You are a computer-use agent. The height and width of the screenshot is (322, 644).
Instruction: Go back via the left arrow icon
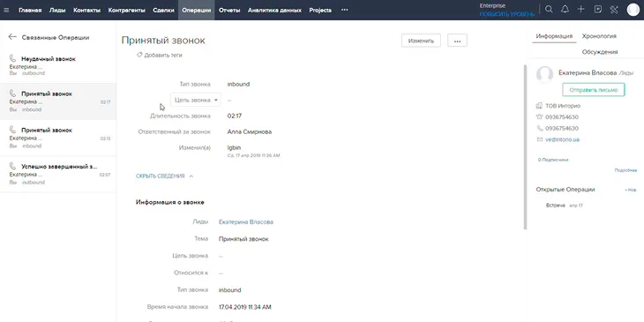[12, 37]
